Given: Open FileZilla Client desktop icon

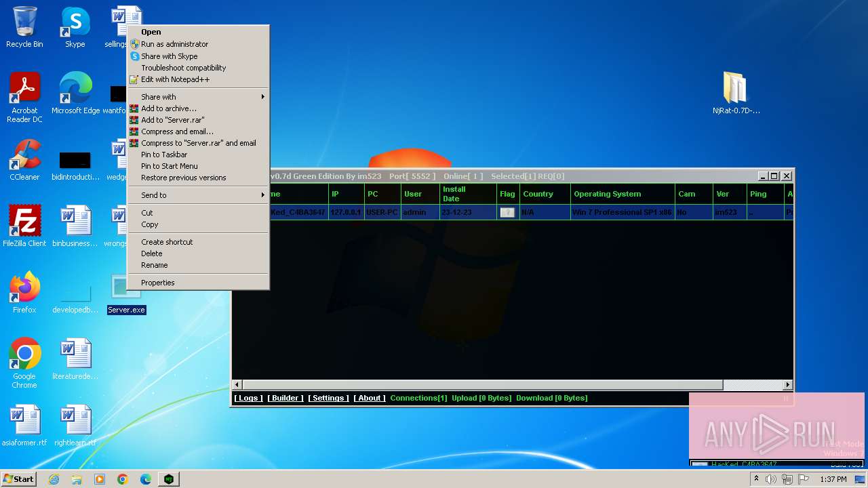Looking at the screenshot, I should click(x=24, y=226).
